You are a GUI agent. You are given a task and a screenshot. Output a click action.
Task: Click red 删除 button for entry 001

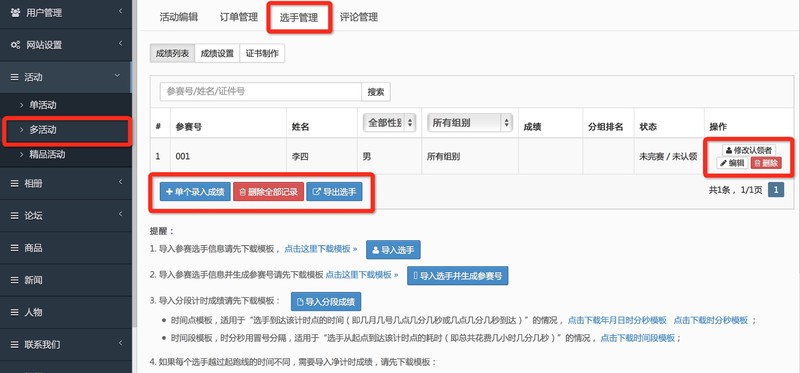coord(766,163)
